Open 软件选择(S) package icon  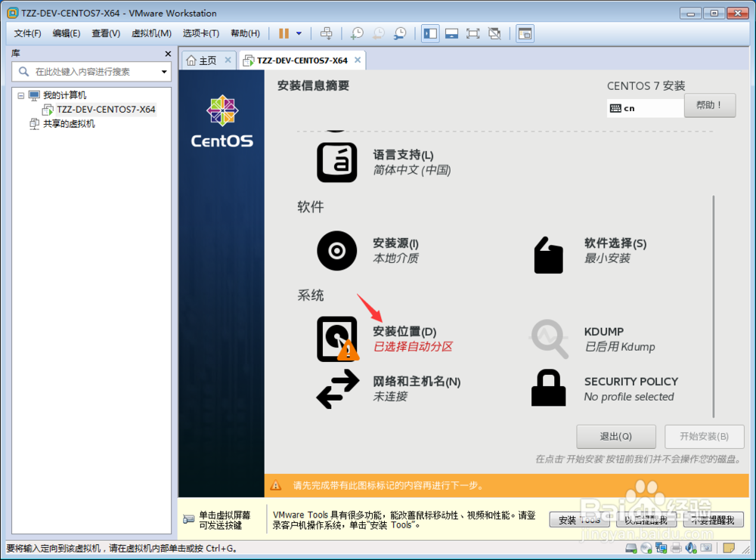tap(549, 255)
